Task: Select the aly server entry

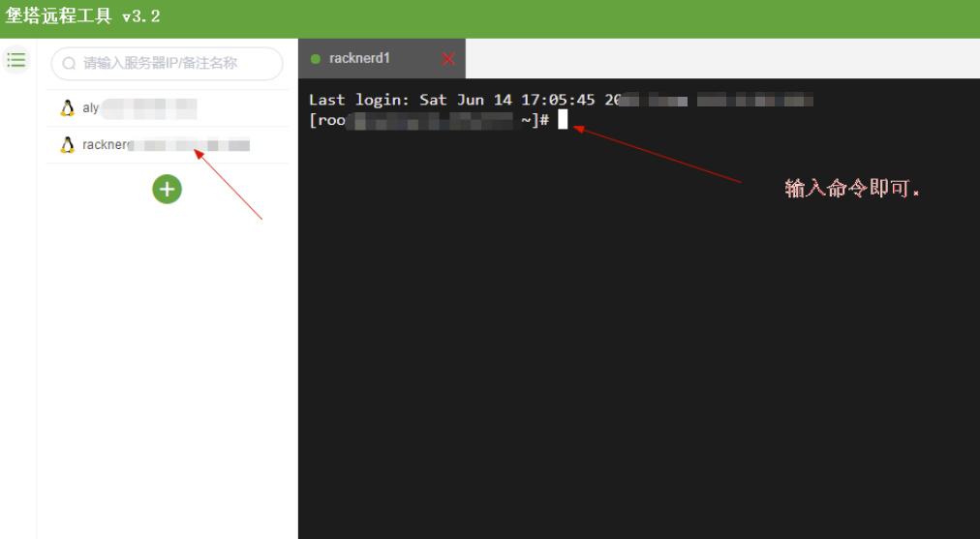Action: (x=167, y=108)
